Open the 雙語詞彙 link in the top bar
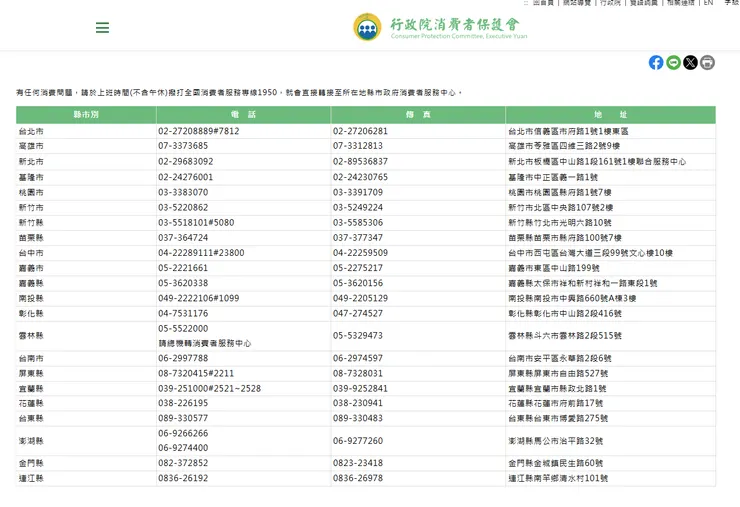 tap(644, 2)
